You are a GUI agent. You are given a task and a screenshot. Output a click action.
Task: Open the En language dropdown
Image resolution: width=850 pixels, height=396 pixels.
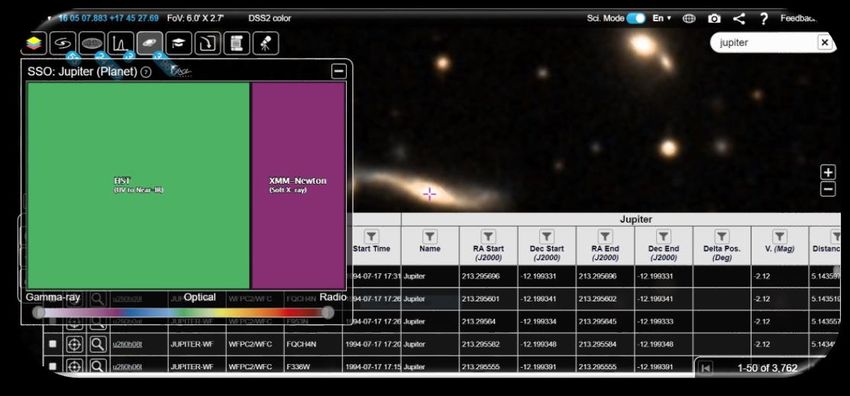[x=661, y=18]
